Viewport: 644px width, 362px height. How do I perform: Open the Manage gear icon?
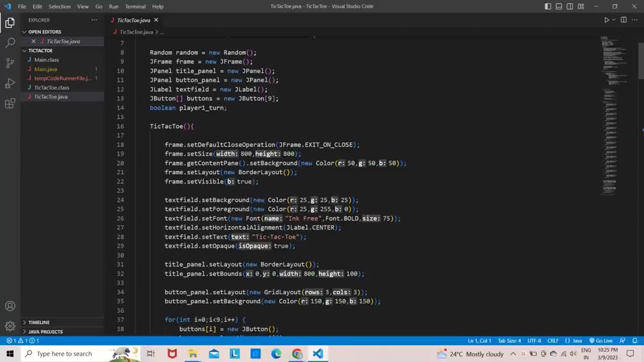coord(10,326)
